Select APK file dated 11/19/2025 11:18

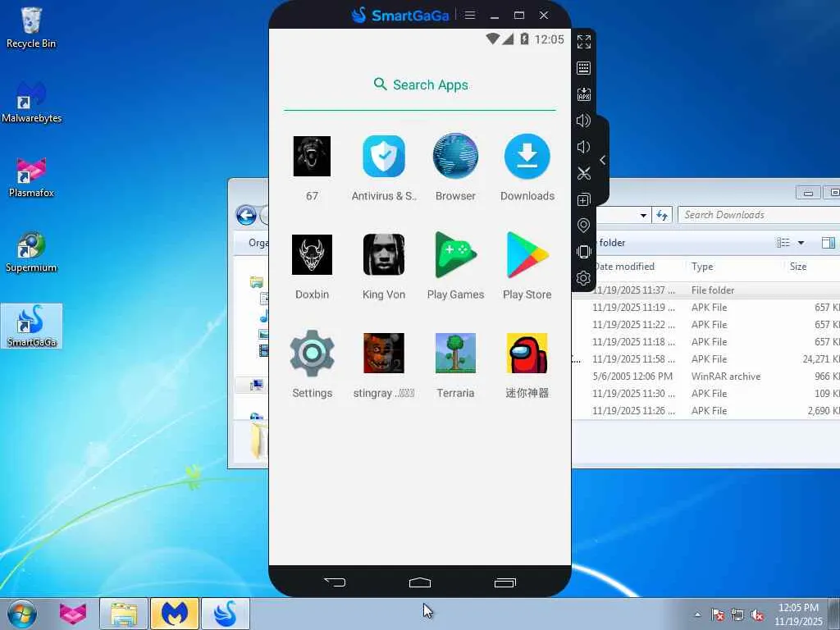click(705, 341)
